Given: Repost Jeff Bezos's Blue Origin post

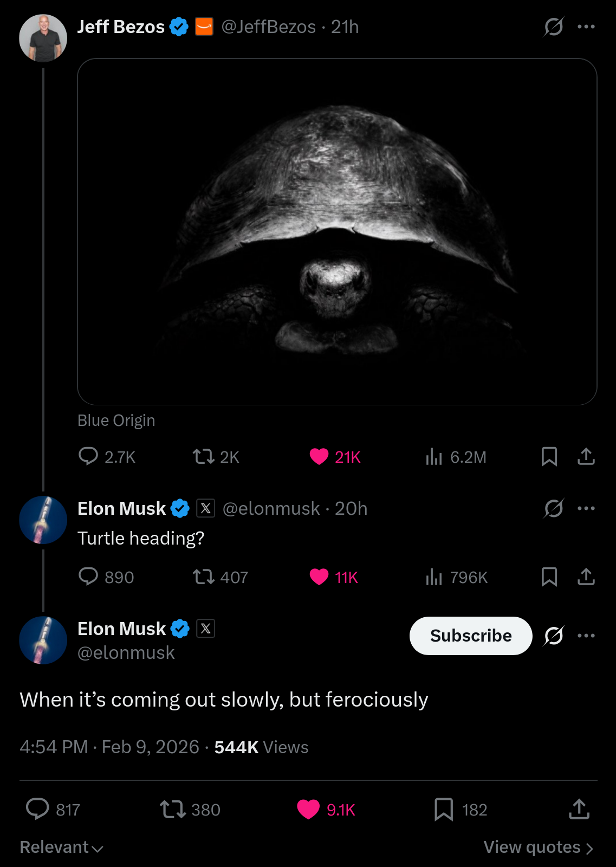Looking at the screenshot, I should [204, 456].
